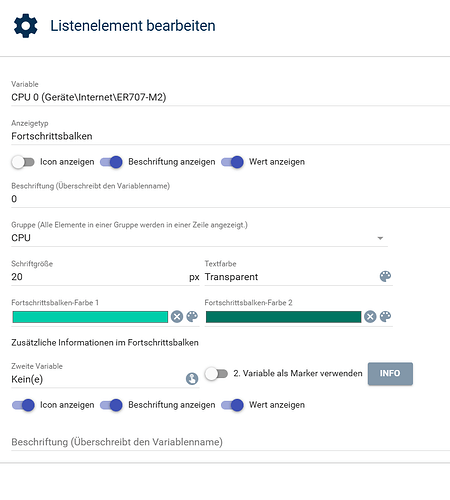The image size is (450, 500).
Task: Click the light green Farbe 1 swatch
Action: click(90, 317)
